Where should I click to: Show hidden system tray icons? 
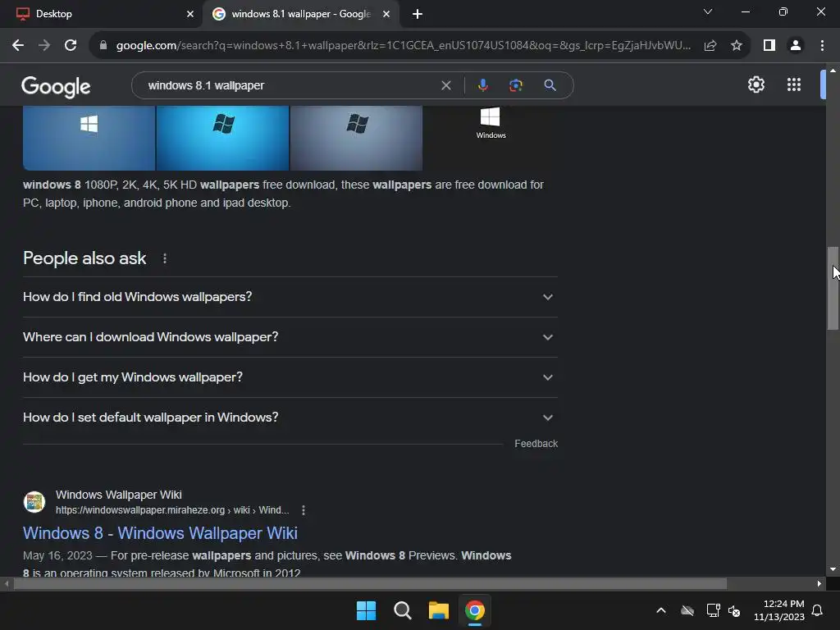click(661, 610)
